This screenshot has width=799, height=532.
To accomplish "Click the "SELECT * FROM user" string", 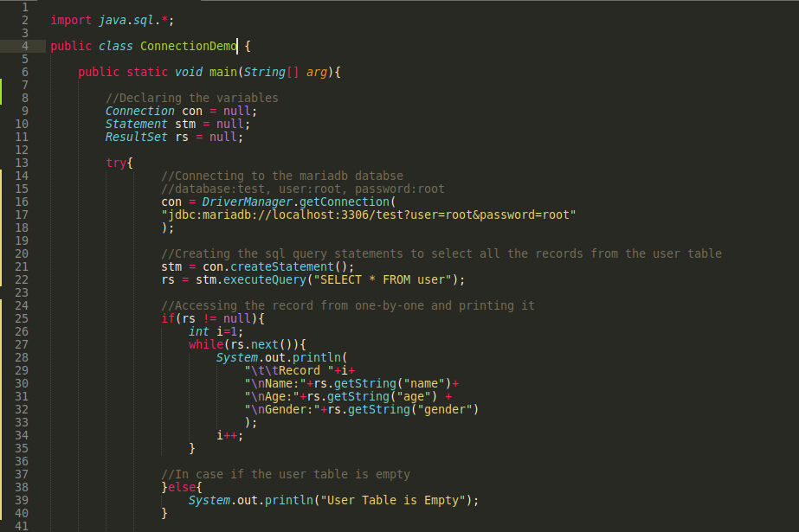I will point(382,280).
